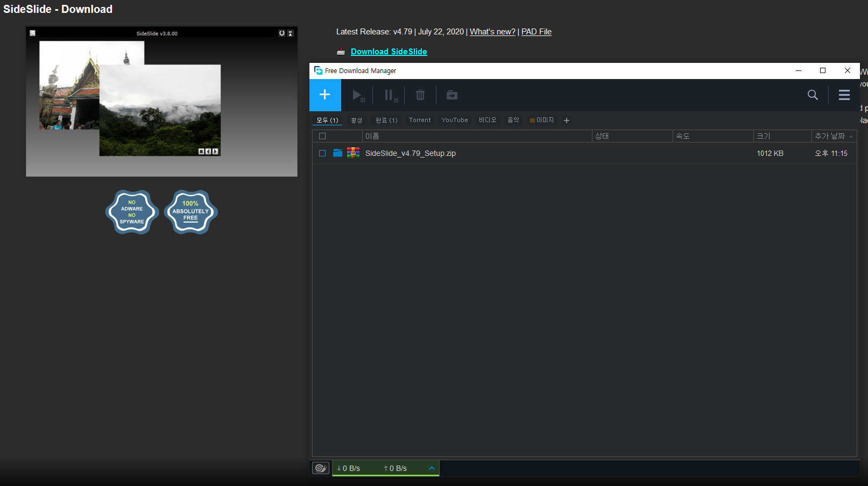Image resolution: width=868 pixels, height=486 pixels.
Task: Sort the list by 이름 column
Action: point(477,136)
